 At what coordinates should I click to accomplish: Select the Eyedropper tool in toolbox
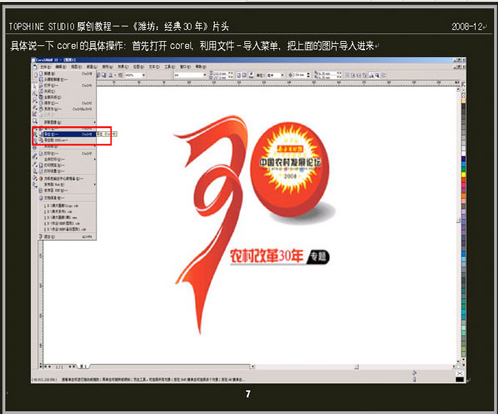35,165
